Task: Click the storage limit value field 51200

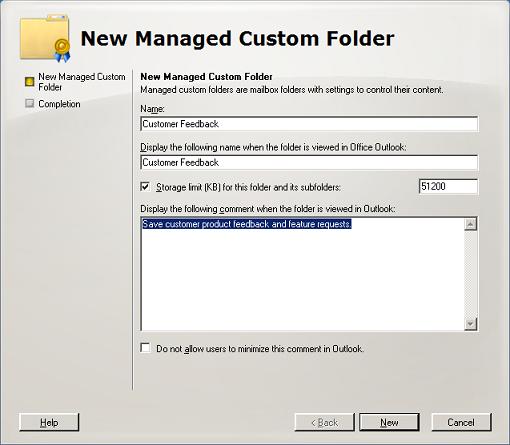Action: pos(448,186)
